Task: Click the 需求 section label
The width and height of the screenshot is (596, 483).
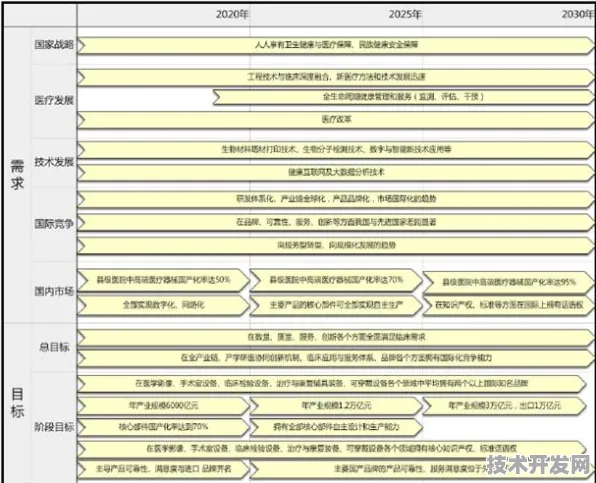Action: (x=17, y=175)
